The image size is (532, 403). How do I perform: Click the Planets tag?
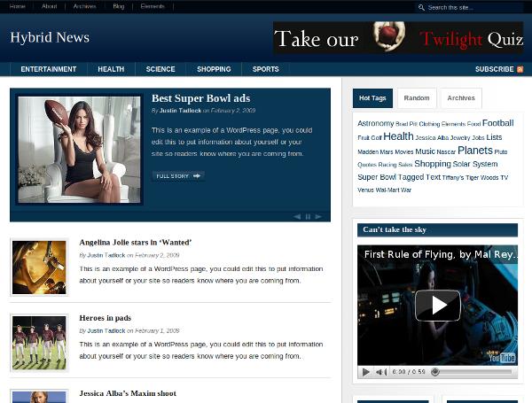coord(475,151)
